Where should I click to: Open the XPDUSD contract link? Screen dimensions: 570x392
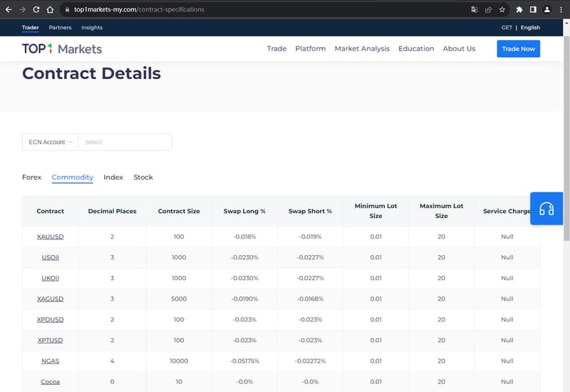click(50, 319)
